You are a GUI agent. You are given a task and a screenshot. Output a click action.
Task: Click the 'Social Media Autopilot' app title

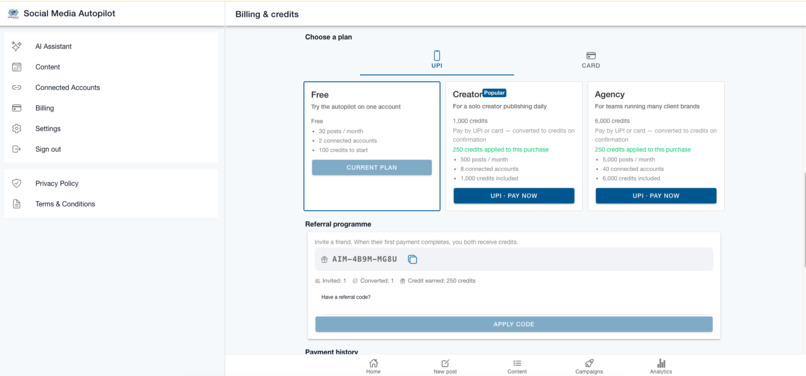tap(69, 14)
